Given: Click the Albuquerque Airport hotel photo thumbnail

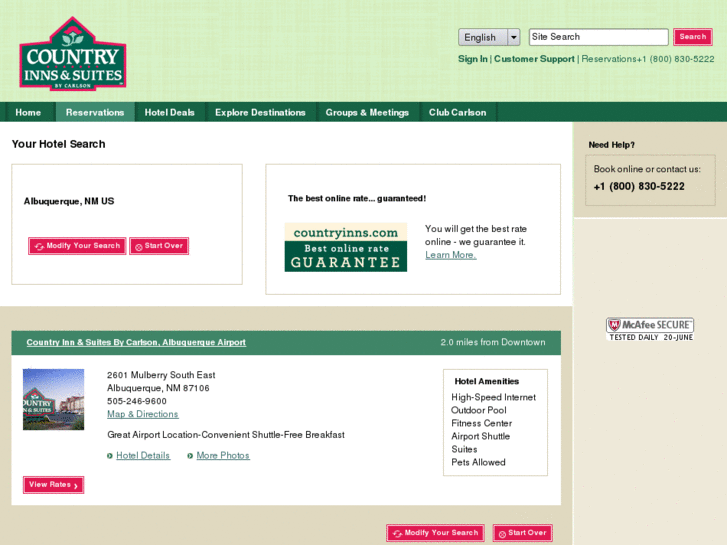Looking at the screenshot, I should pos(54,399).
